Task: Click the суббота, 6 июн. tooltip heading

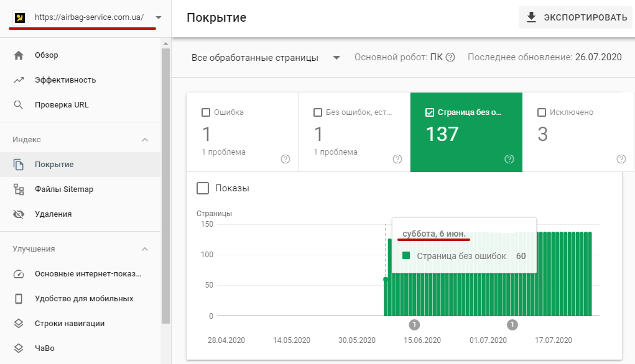Action: [x=434, y=234]
